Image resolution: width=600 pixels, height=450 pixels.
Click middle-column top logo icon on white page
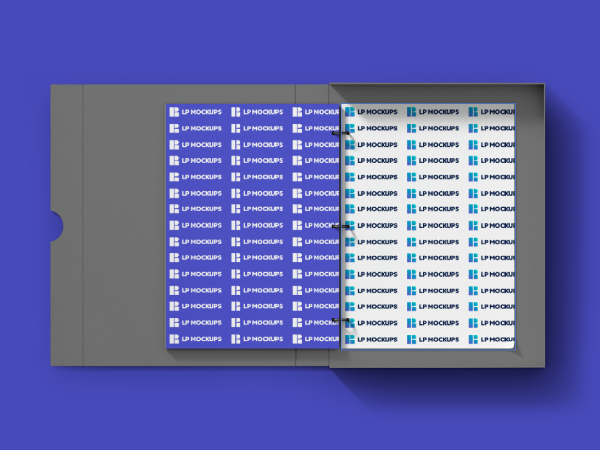(x=412, y=112)
